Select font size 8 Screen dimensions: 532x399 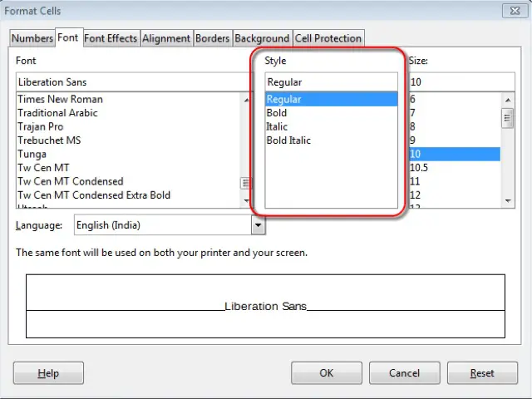455,126
